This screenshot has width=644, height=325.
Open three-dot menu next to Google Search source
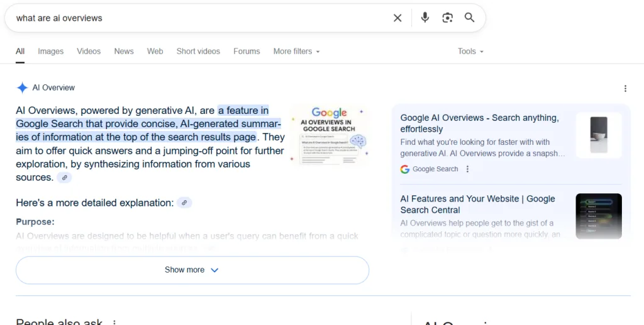467,169
